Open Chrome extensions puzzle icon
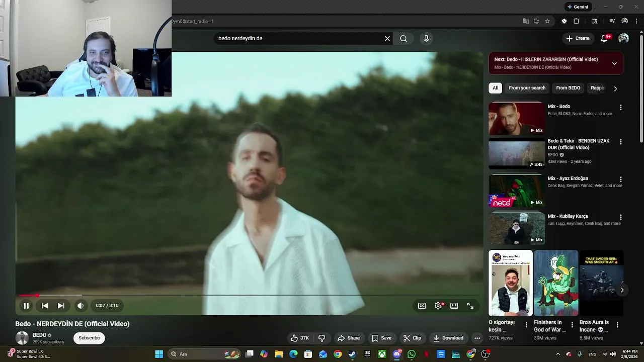The image size is (644, 362). (577, 21)
